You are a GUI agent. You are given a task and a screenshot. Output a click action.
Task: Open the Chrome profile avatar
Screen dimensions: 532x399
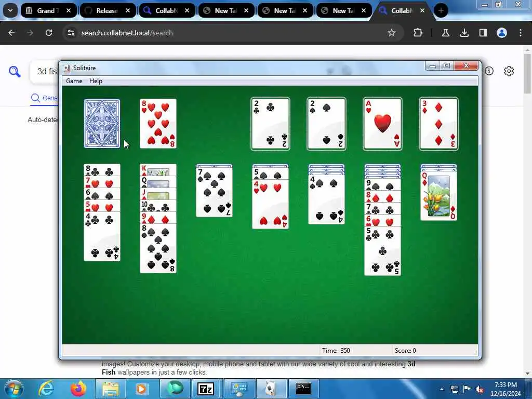point(501,33)
